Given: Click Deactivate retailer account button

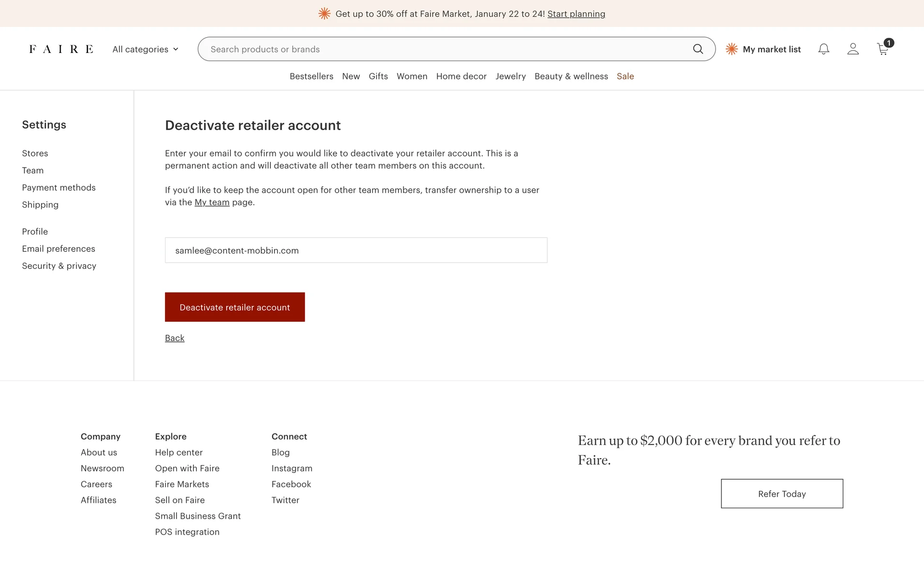Looking at the screenshot, I should (x=234, y=307).
